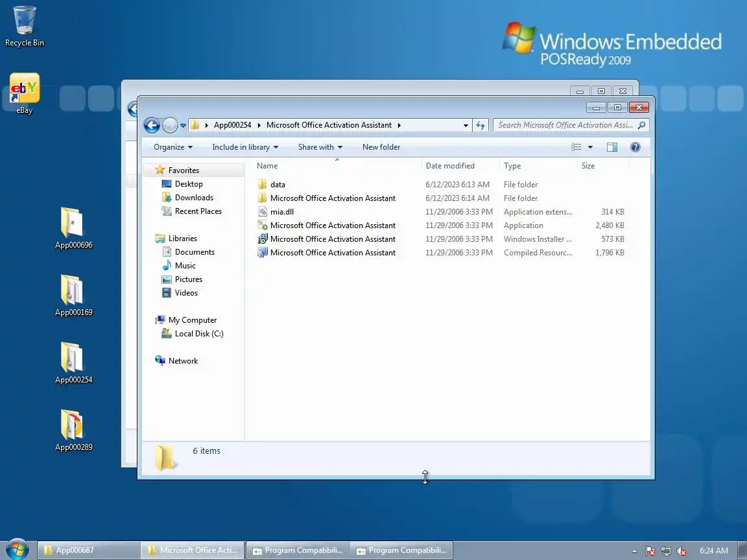The width and height of the screenshot is (747, 560).
Task: Open Include in library menu
Action: pos(245,147)
